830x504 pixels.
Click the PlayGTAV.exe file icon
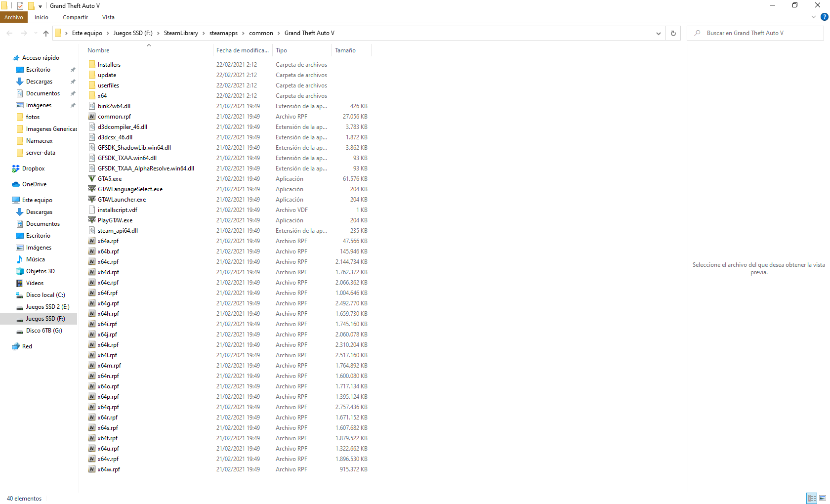[x=92, y=220]
